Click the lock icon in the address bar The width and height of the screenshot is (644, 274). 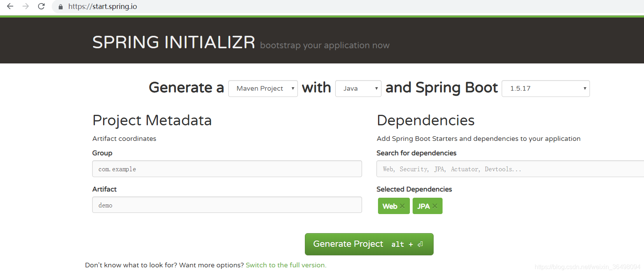(x=61, y=7)
